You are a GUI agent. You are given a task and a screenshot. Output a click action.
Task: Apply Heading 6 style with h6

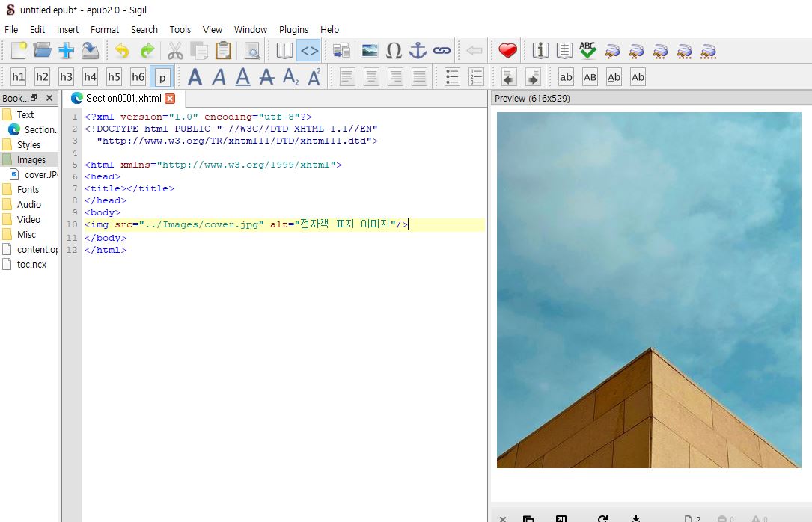coord(138,77)
